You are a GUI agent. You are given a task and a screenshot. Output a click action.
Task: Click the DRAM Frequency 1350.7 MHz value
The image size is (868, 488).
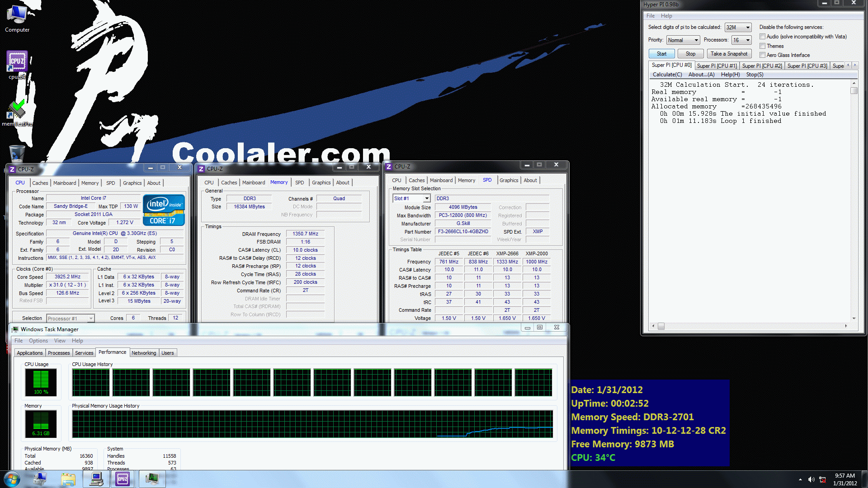[x=305, y=234]
